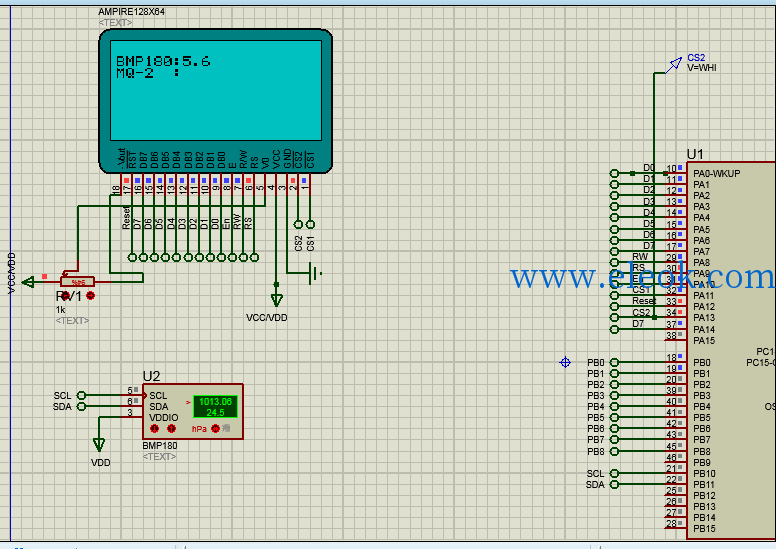Click the ground symbol near LCD pin 2
Screen dimensions: 776x549
click(315, 273)
